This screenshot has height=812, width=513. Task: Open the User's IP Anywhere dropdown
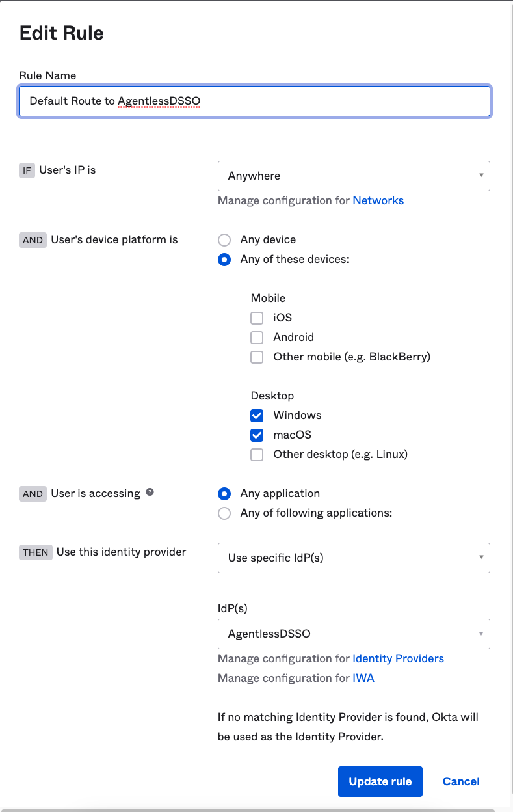[354, 176]
